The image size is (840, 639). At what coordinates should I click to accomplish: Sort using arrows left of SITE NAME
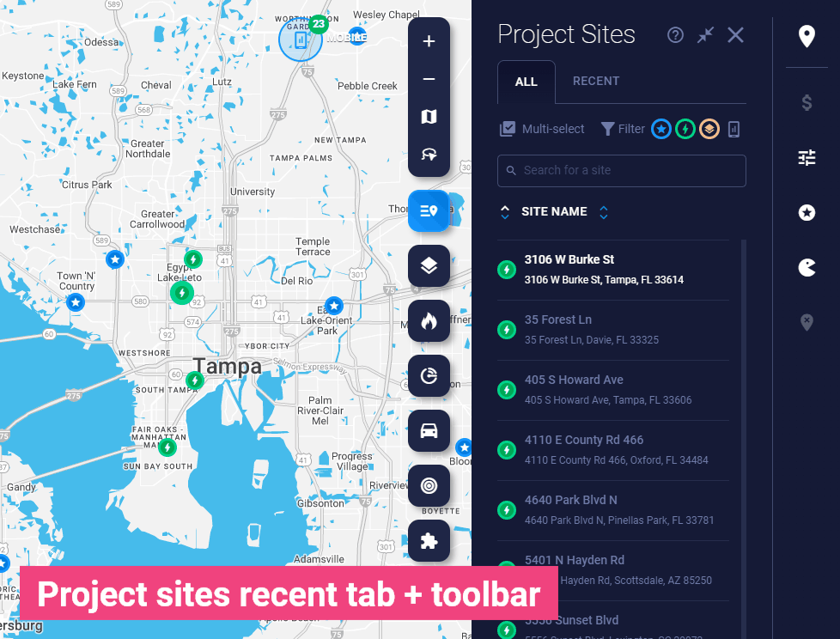click(505, 212)
